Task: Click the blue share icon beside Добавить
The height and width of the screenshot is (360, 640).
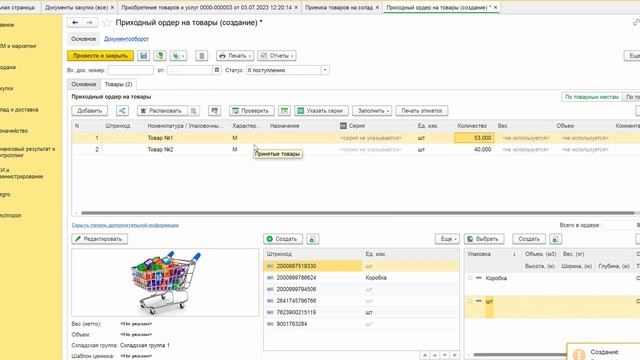Action: point(122,111)
